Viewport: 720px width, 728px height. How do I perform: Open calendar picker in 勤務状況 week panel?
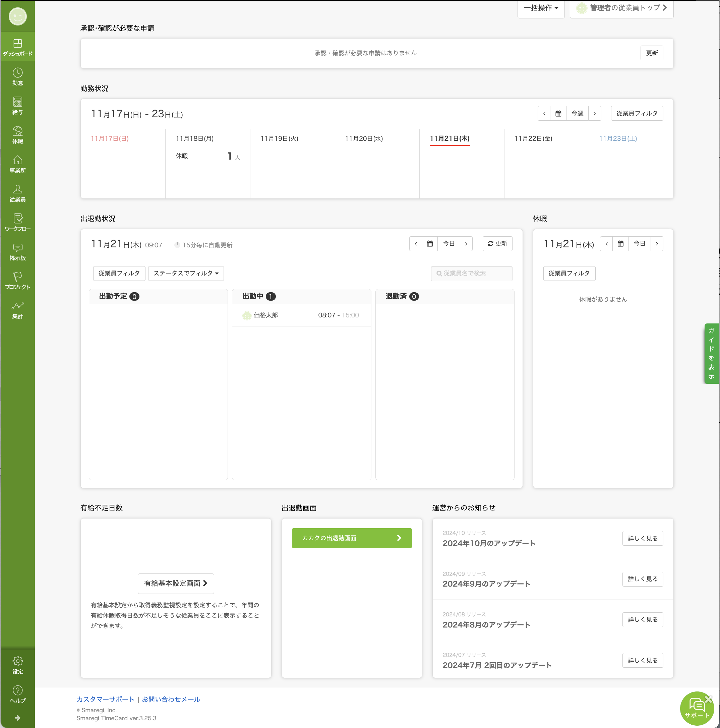[x=558, y=113]
